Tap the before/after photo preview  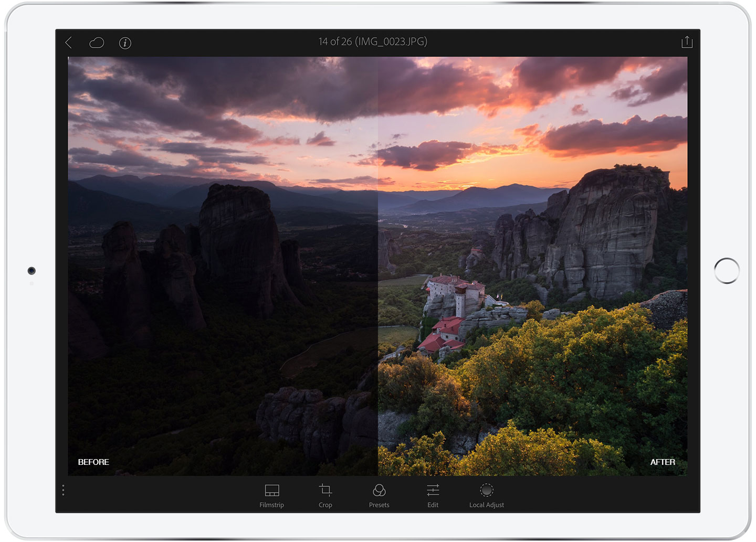(x=377, y=266)
